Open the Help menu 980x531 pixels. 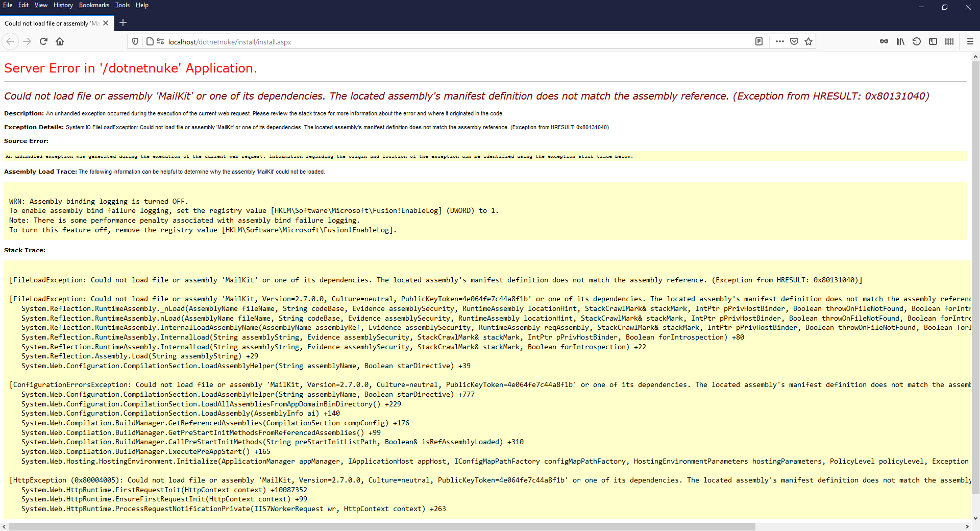coord(142,5)
